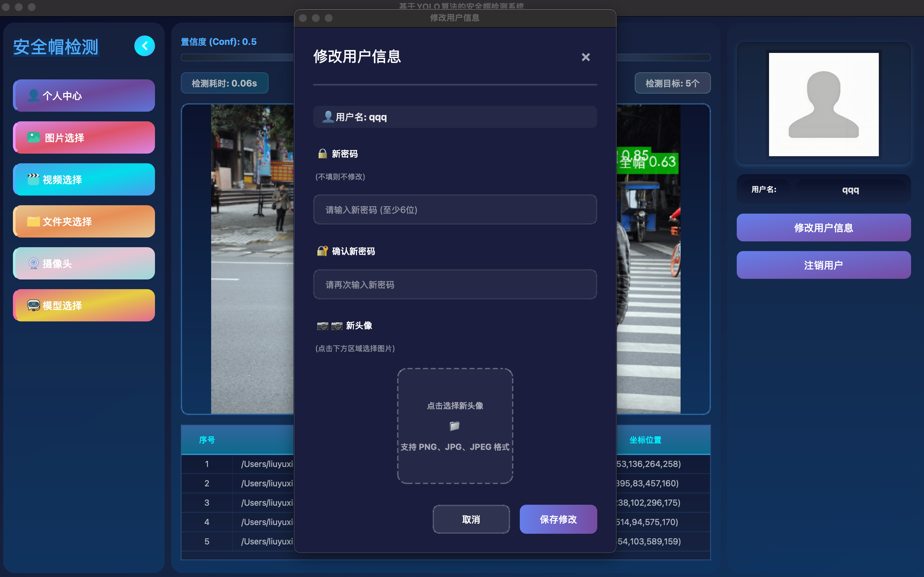Screen dimensions: 924x577
Task: Open 图片选择 in the sidebar
Action: click(x=84, y=138)
